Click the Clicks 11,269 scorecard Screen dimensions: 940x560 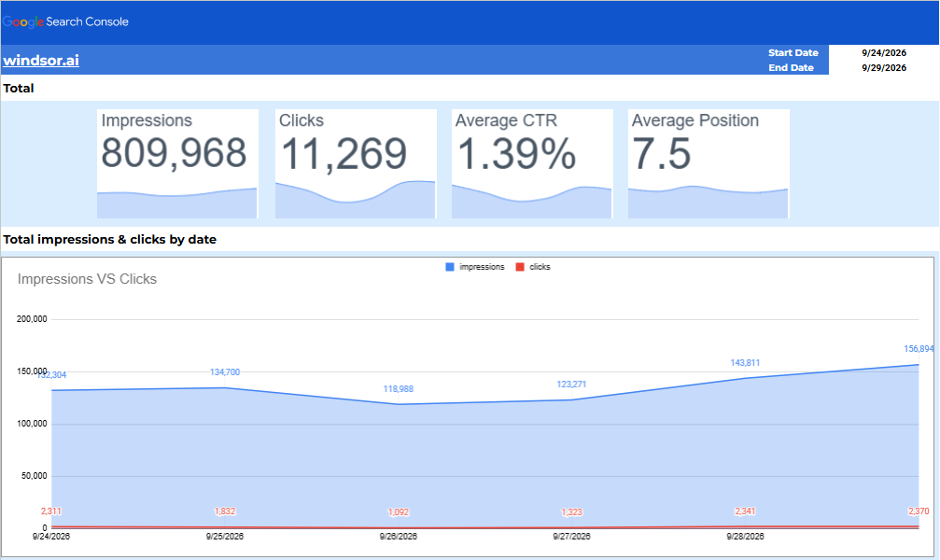pyautogui.click(x=356, y=163)
